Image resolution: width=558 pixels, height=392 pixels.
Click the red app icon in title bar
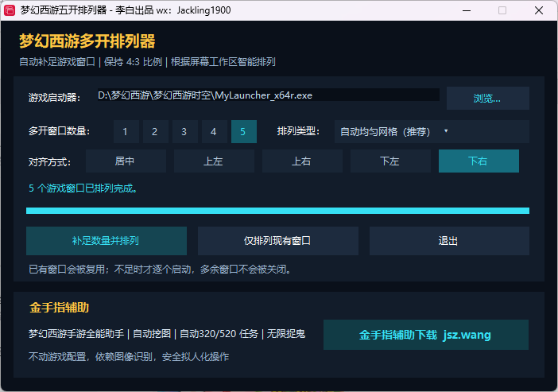(x=10, y=10)
